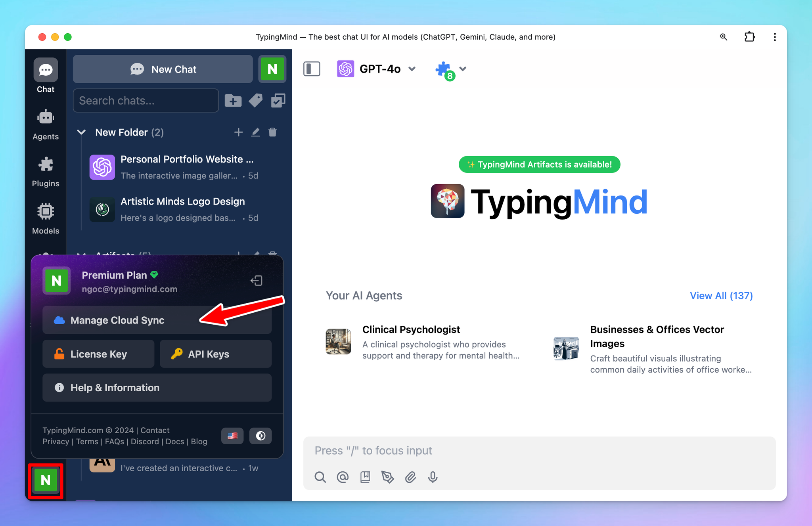Click the FAQs footer link
Viewport: 812px width, 526px height.
click(115, 442)
